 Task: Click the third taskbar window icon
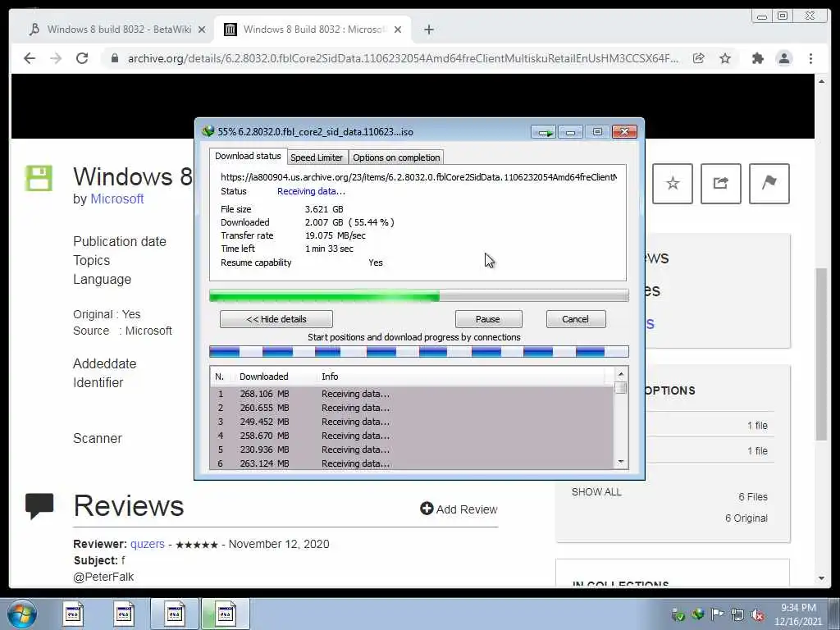pos(175,614)
